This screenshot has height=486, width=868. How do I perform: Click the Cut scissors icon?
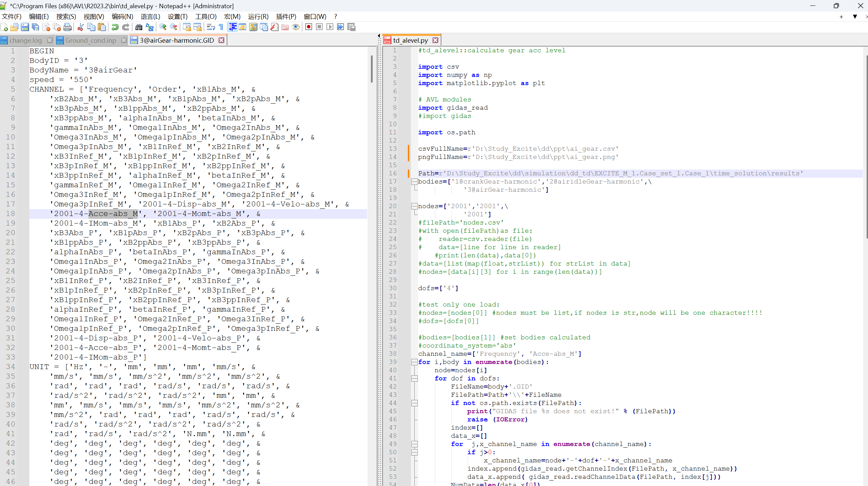click(x=81, y=27)
